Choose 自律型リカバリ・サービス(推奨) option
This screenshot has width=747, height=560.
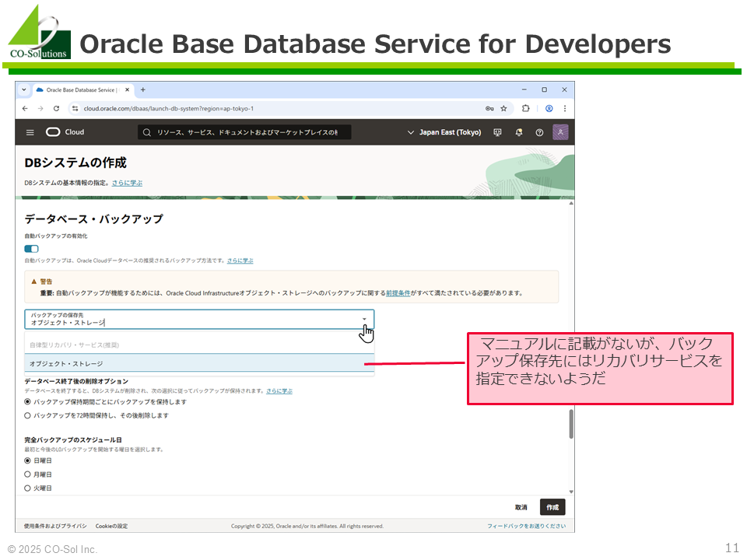[x=199, y=345]
